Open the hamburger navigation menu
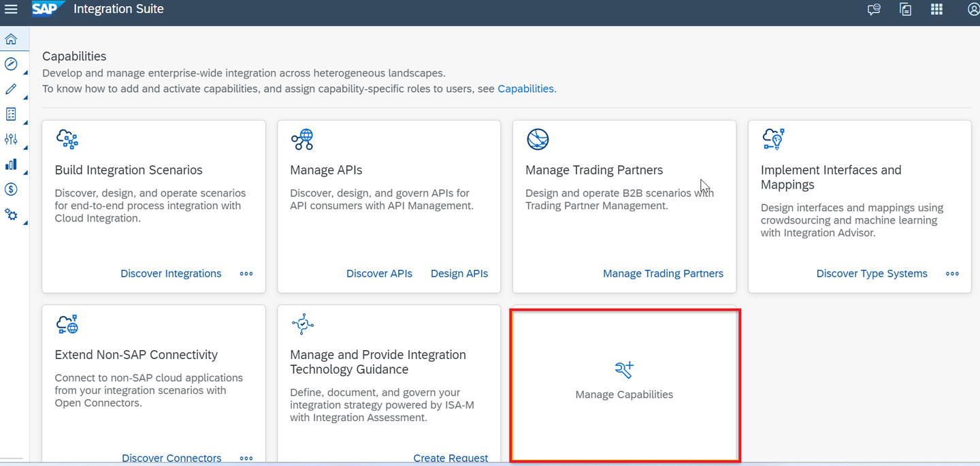Screen dimensions: 980x466 click(x=11, y=10)
